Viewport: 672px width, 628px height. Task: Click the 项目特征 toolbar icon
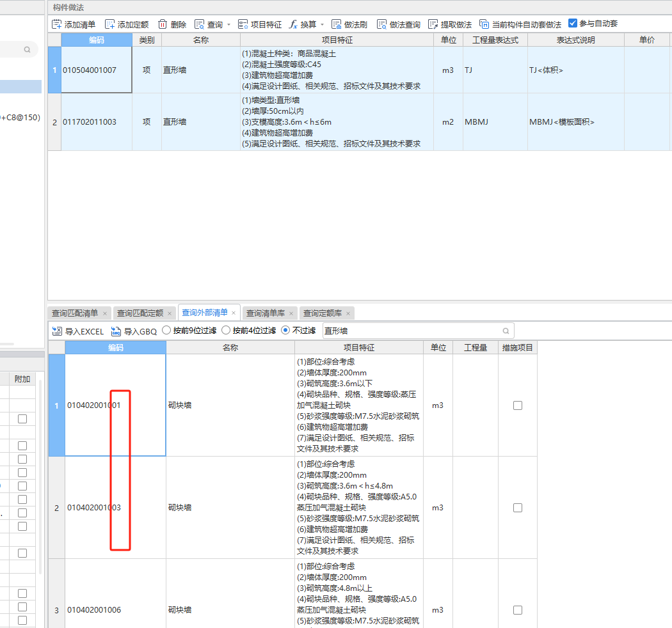point(243,24)
